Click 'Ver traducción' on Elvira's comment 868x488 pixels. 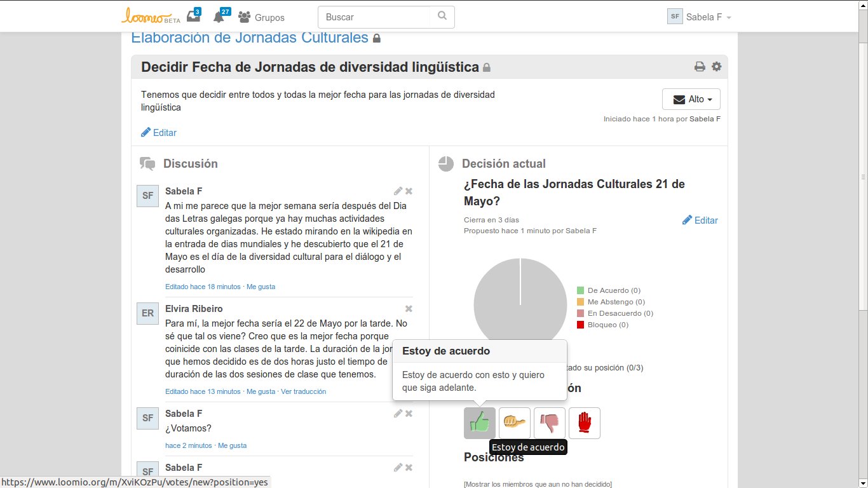tap(303, 391)
